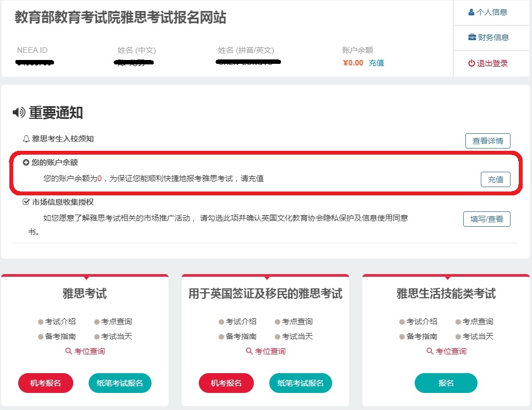Click the power icon beside 退出登录
This screenshot has height=410, width=532.
pos(473,62)
